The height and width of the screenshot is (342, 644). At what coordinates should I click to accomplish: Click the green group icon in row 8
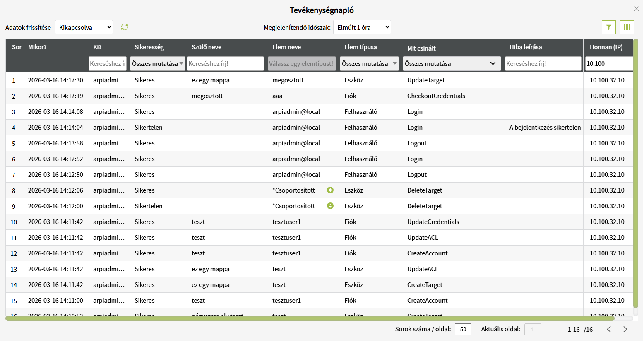tap(330, 190)
